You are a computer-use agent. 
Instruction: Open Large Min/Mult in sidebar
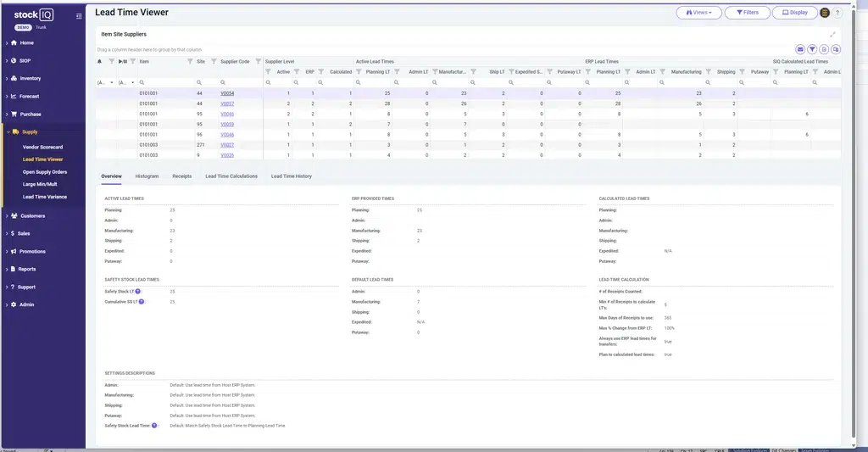[40, 185]
